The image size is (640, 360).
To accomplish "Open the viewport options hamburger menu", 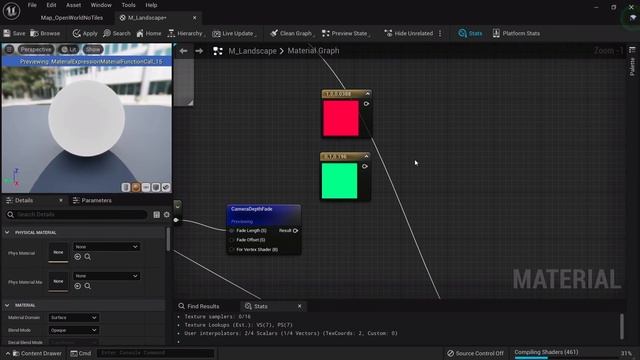I will pos(9,49).
